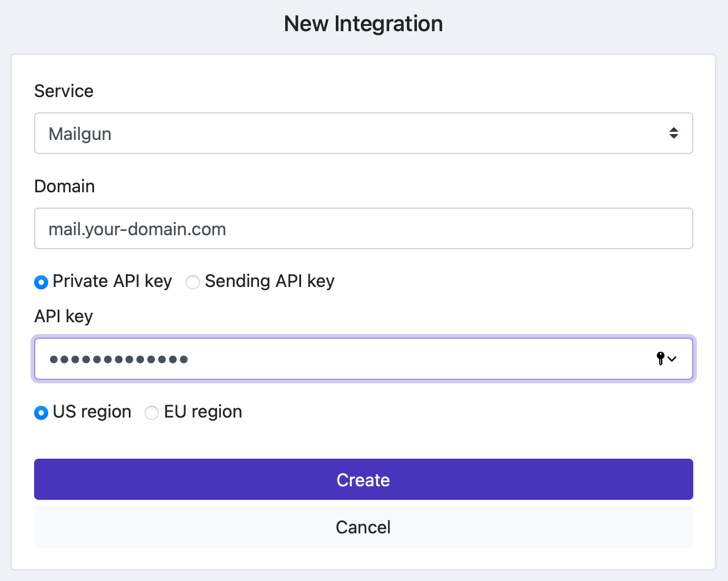The width and height of the screenshot is (728, 581).
Task: Click the 'Private API key' label text
Action: coord(112,281)
